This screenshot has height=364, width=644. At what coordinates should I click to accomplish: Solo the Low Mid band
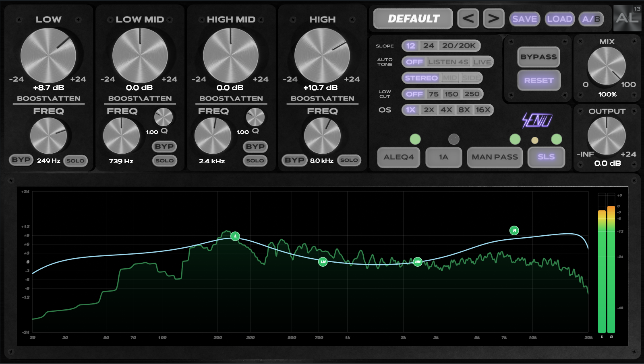click(x=164, y=160)
